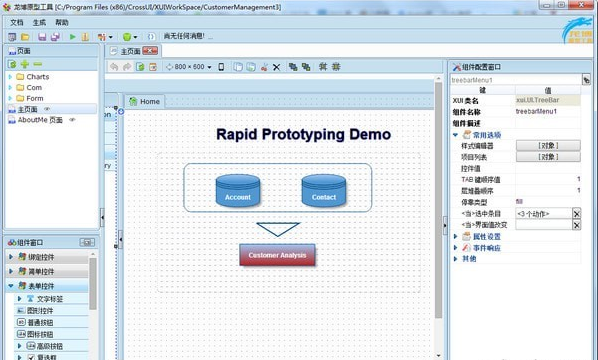Click the mobile device preview icon
The width and height of the screenshot is (598, 360).
(221, 67)
